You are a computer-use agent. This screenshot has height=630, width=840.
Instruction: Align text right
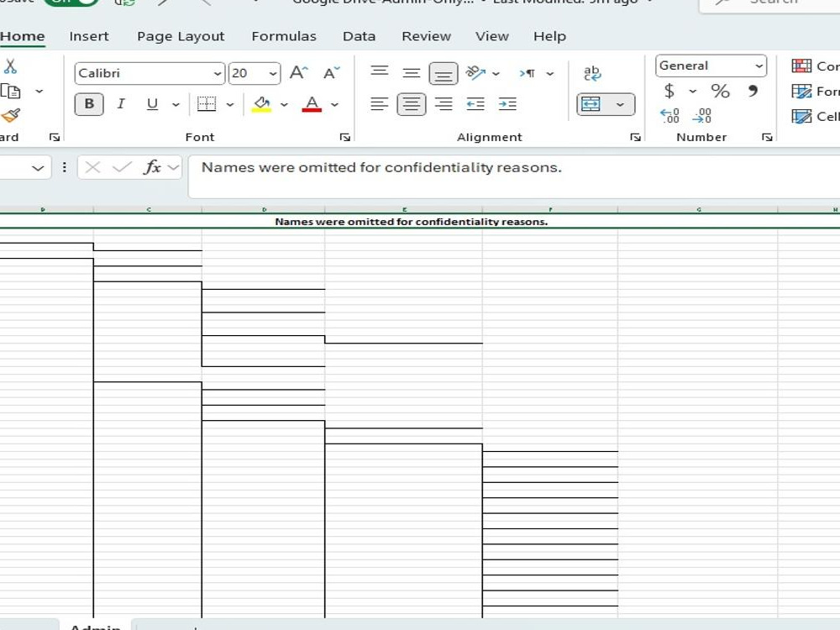pyautogui.click(x=444, y=104)
